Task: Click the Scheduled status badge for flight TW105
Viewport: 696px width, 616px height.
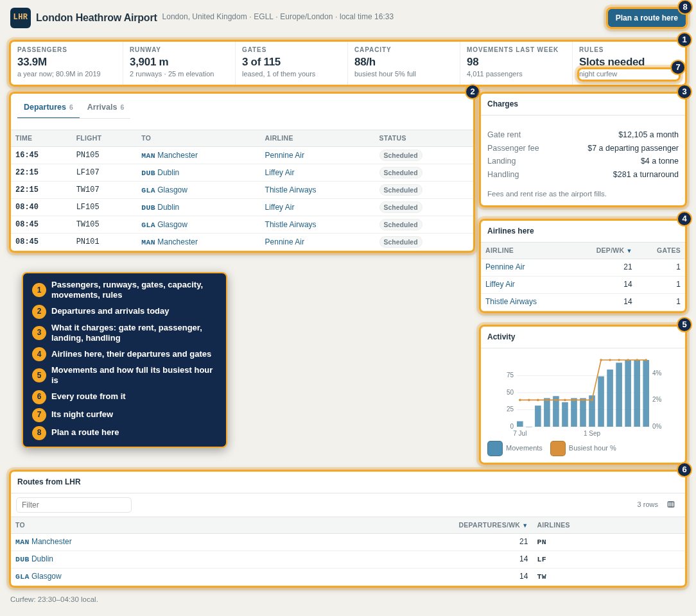Action: pyautogui.click(x=401, y=225)
